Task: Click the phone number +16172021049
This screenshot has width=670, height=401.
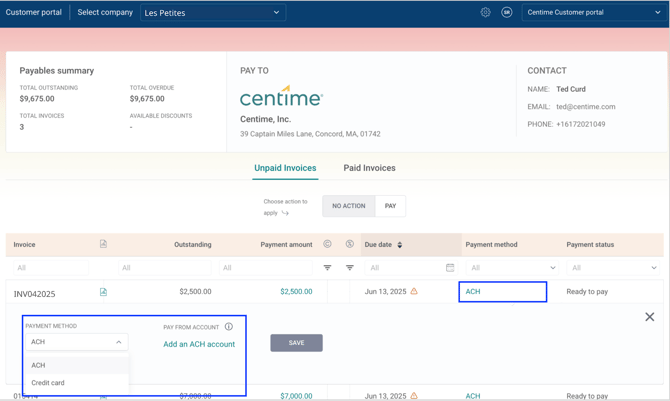Action: (x=581, y=124)
